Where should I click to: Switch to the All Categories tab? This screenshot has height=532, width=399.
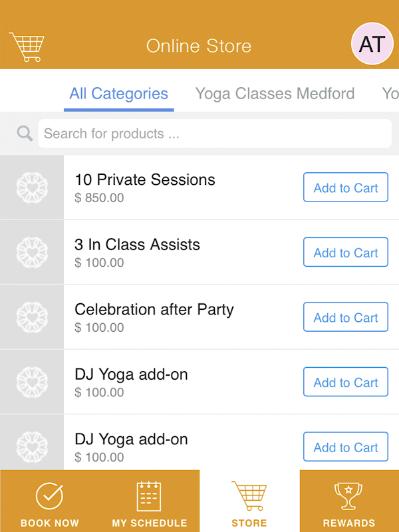coord(119,94)
